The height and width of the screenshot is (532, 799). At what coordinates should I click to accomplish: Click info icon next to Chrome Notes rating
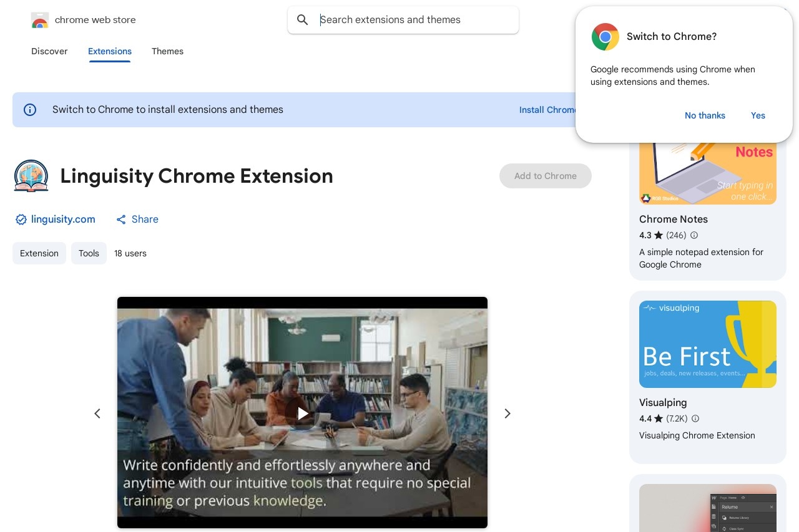pos(694,235)
